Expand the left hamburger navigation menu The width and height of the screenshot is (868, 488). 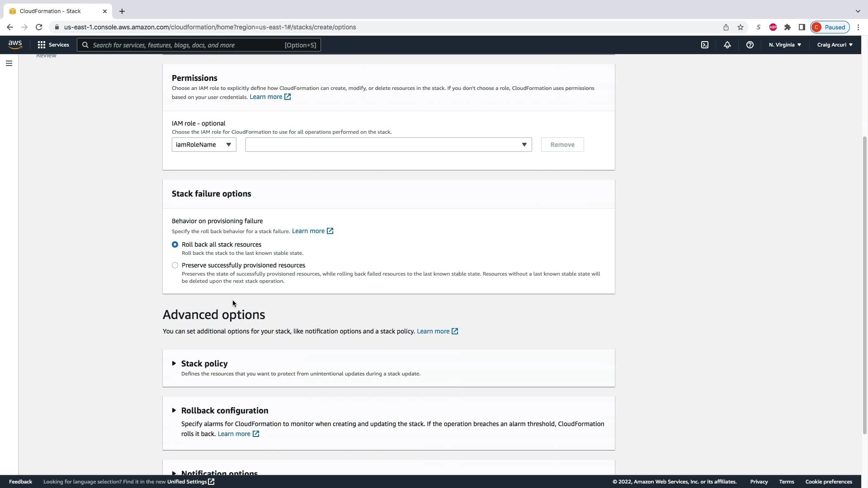9,63
